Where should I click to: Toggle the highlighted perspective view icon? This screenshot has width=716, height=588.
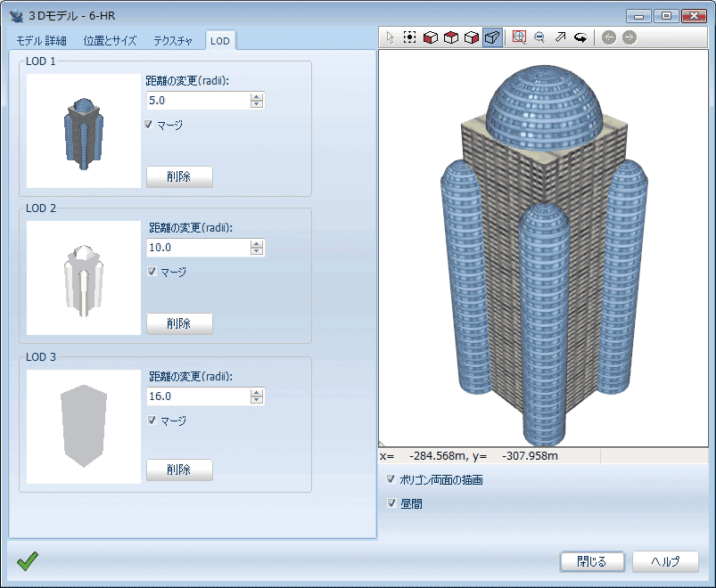pos(492,37)
